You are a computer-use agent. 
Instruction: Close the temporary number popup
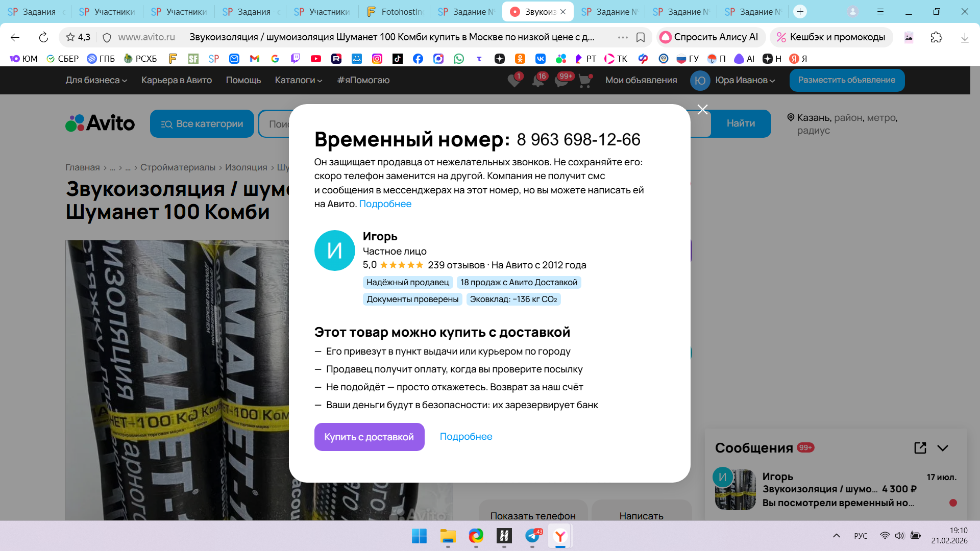(702, 109)
